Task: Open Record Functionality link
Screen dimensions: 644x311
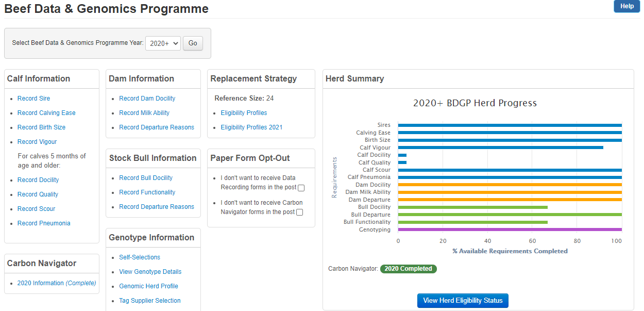Action: [147, 192]
